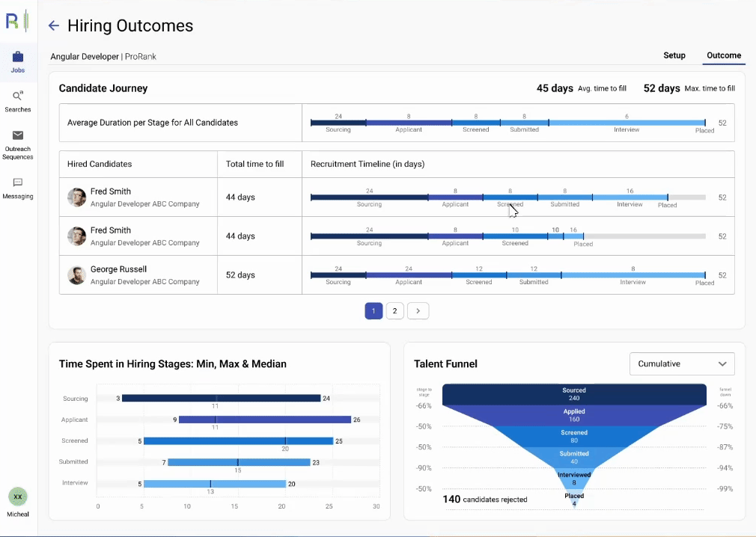Switch to the Outcome tab
756x537 pixels.
click(x=724, y=55)
